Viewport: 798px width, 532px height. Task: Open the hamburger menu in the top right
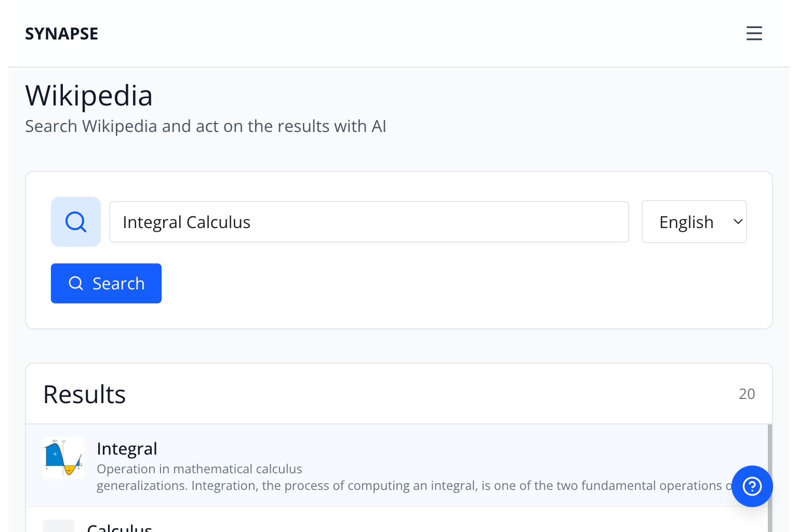[754, 33]
